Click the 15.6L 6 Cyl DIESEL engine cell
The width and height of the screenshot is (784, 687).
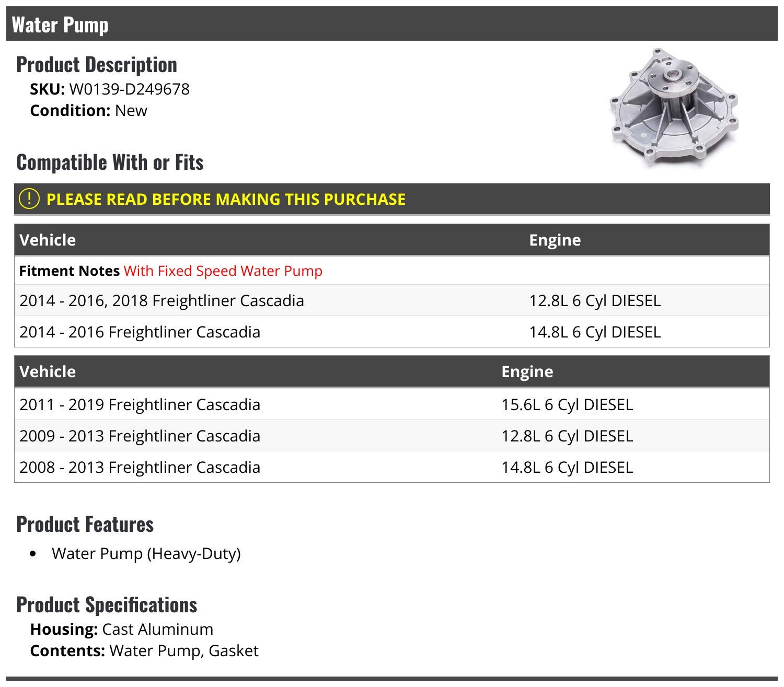pos(567,405)
